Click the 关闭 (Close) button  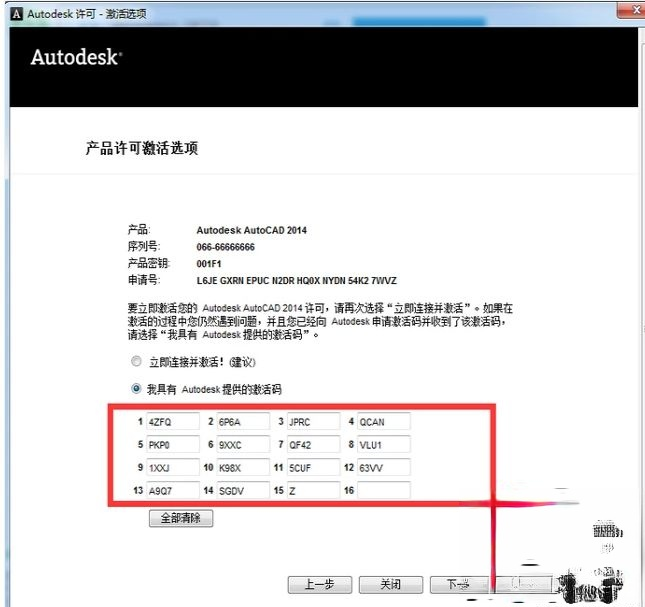(x=391, y=584)
